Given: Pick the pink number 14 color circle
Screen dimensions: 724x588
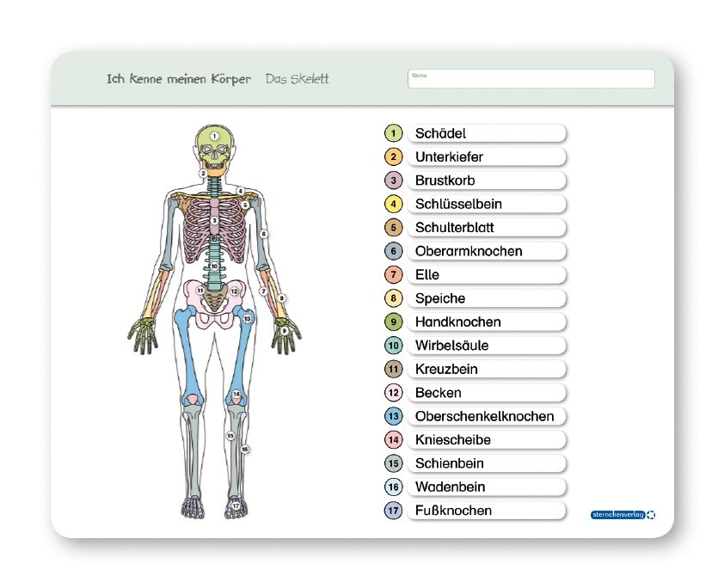Looking at the screenshot, I should coord(393,440).
